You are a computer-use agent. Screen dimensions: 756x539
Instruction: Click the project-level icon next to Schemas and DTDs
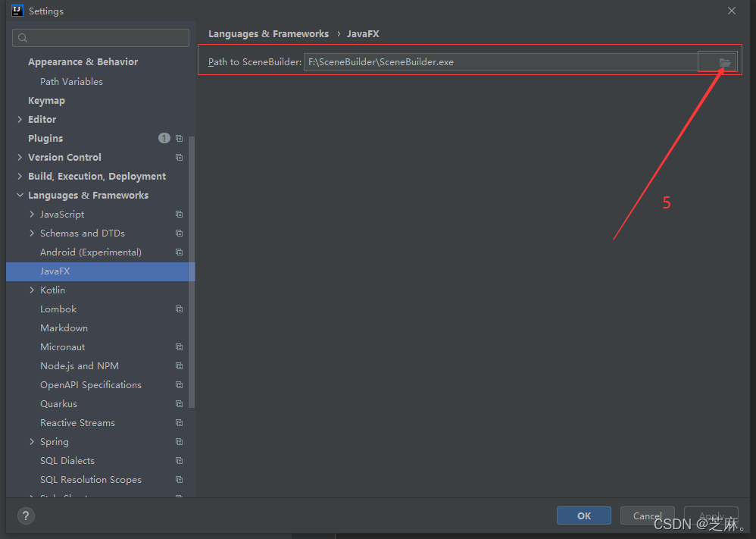click(x=180, y=233)
